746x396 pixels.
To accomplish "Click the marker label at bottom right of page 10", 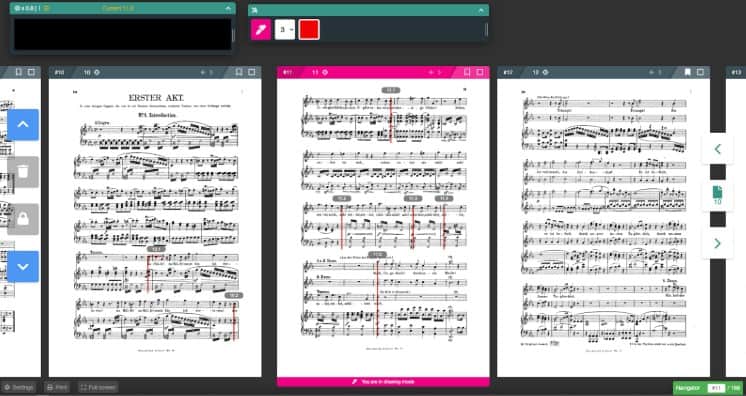I will [234, 296].
